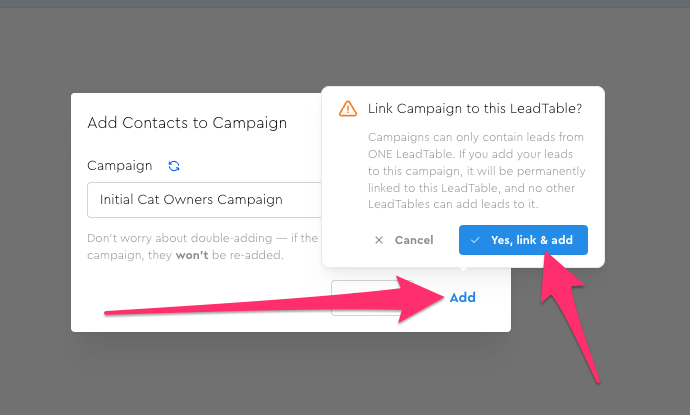Click the checkmark icon on blue button

pos(475,240)
